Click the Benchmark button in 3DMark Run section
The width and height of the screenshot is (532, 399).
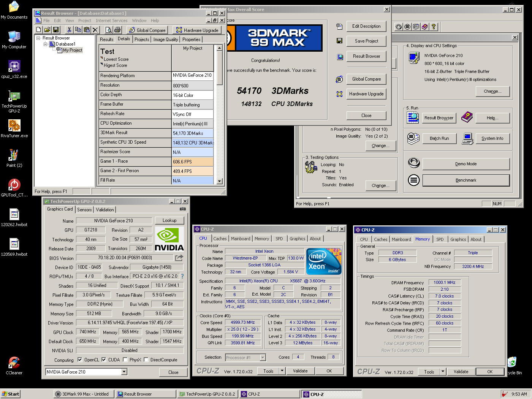click(466, 180)
